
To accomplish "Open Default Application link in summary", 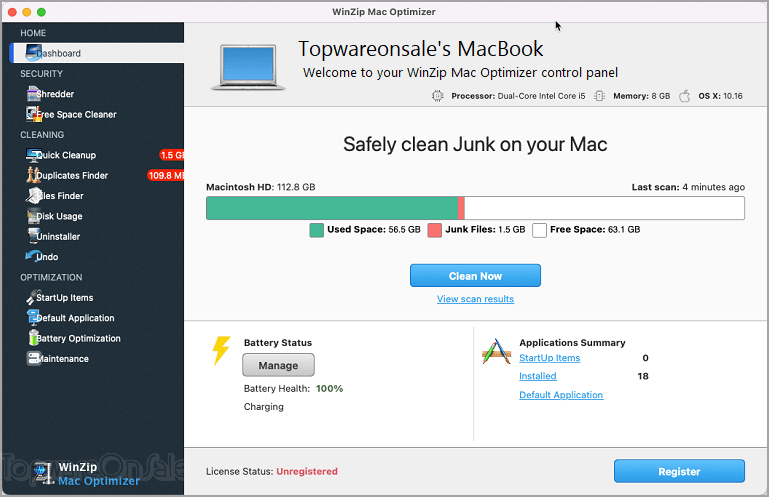I will point(561,395).
